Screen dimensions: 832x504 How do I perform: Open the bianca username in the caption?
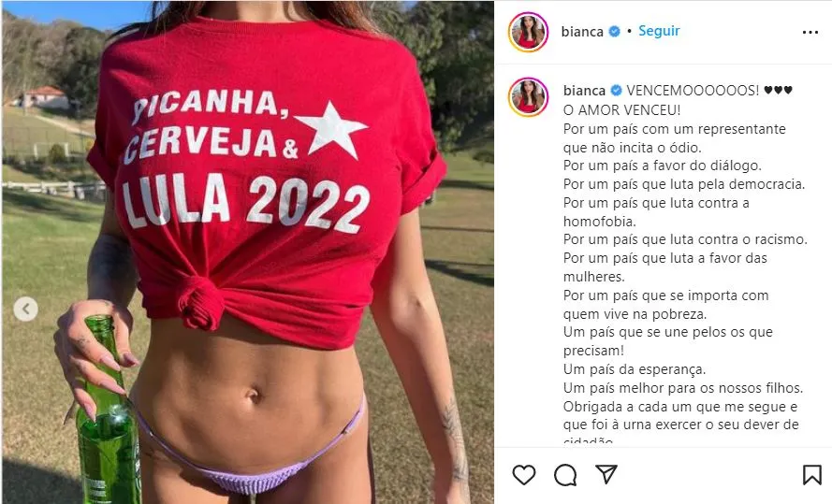[584, 91]
